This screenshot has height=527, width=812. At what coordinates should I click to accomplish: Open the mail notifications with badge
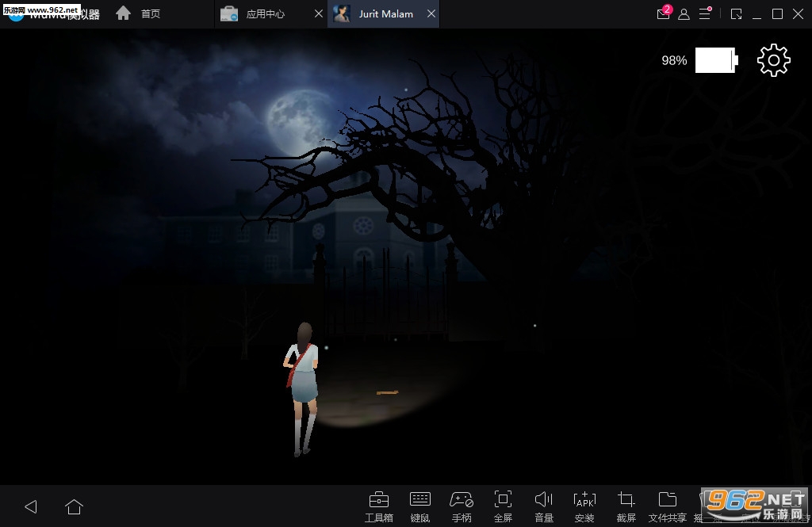click(x=664, y=13)
